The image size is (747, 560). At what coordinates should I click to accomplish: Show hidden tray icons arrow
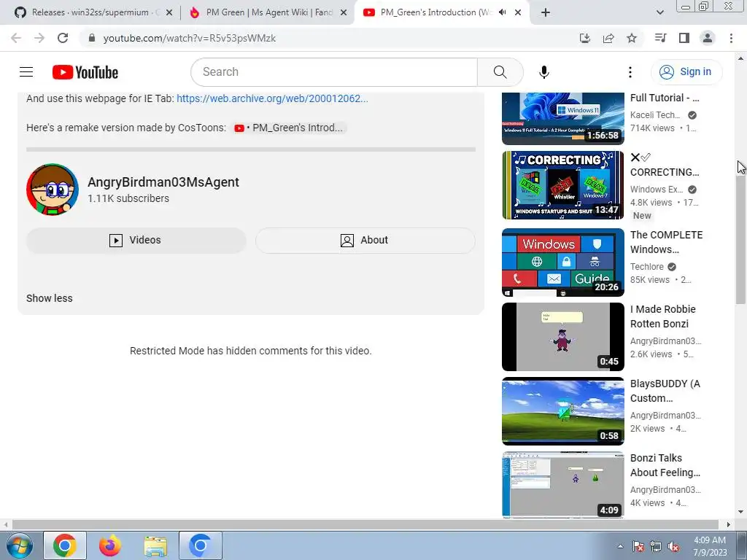coord(620,546)
